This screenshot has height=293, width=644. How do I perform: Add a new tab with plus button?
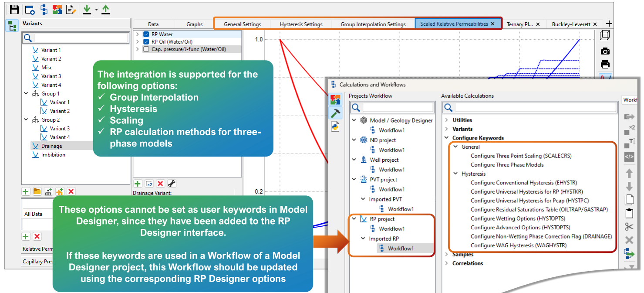coord(609,24)
